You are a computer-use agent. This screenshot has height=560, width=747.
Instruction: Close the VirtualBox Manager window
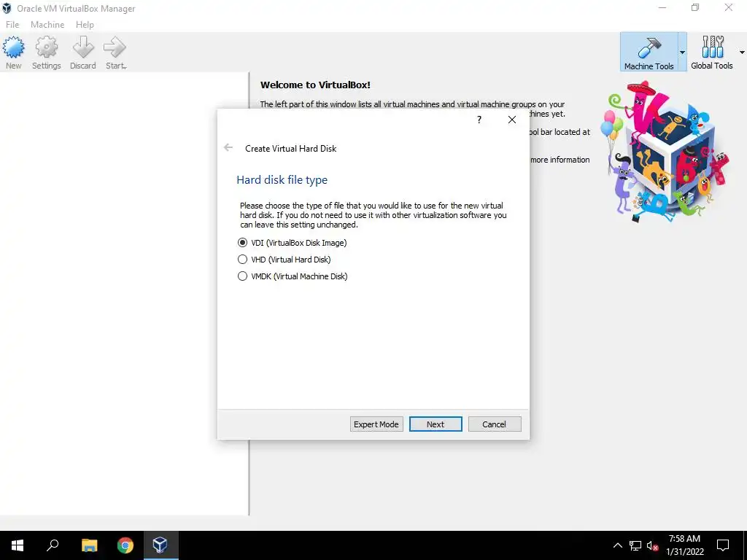click(729, 8)
